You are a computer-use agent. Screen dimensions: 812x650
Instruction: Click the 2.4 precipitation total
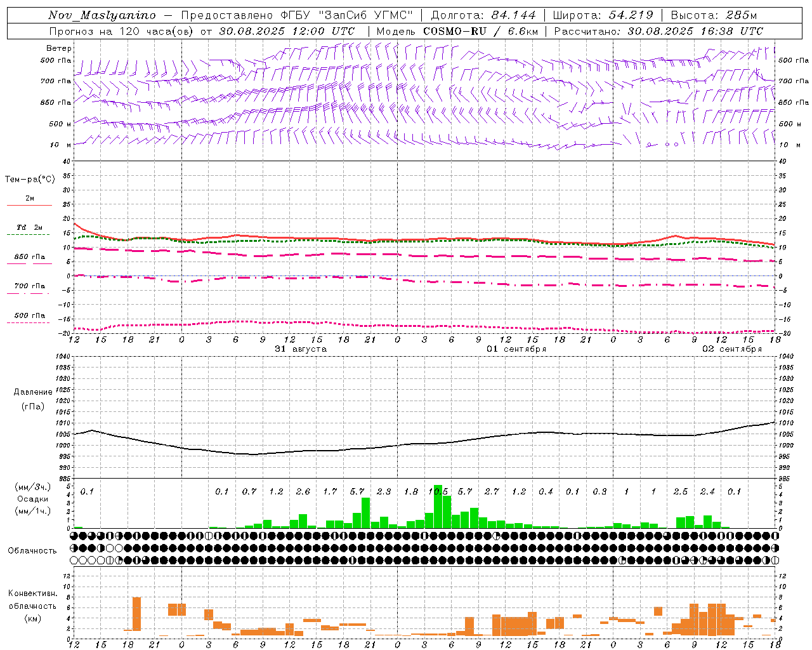point(707,492)
